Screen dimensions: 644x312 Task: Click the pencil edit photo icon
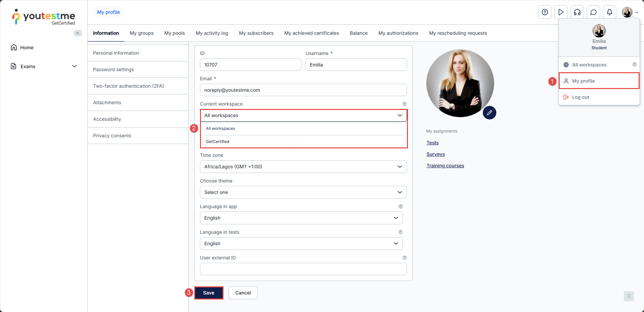(489, 113)
